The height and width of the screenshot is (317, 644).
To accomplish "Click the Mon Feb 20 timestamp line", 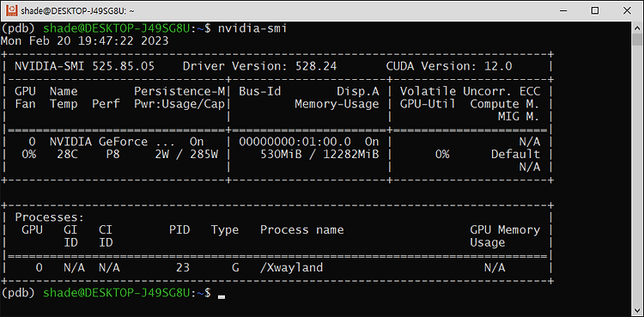I will click(x=85, y=41).
